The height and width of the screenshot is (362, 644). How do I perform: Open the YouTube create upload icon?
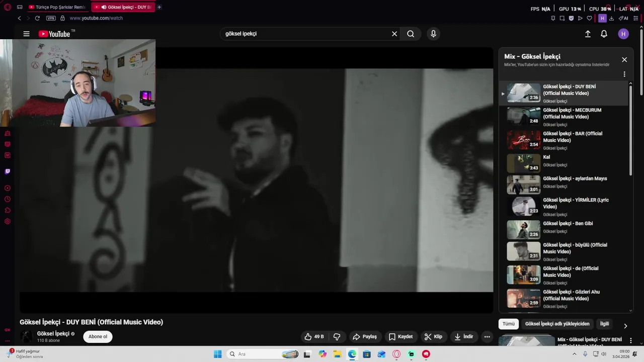(588, 34)
